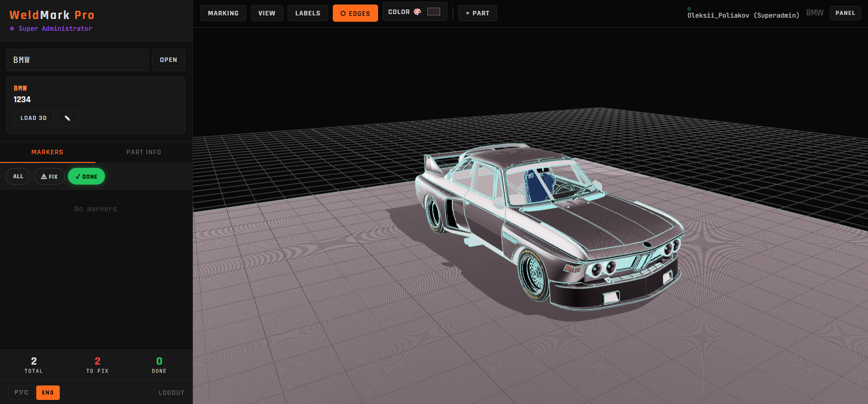Pick the dark color swatch

click(x=433, y=12)
